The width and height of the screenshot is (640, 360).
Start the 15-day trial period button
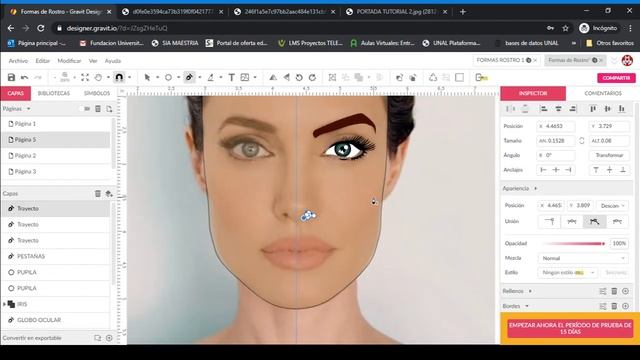(570, 329)
